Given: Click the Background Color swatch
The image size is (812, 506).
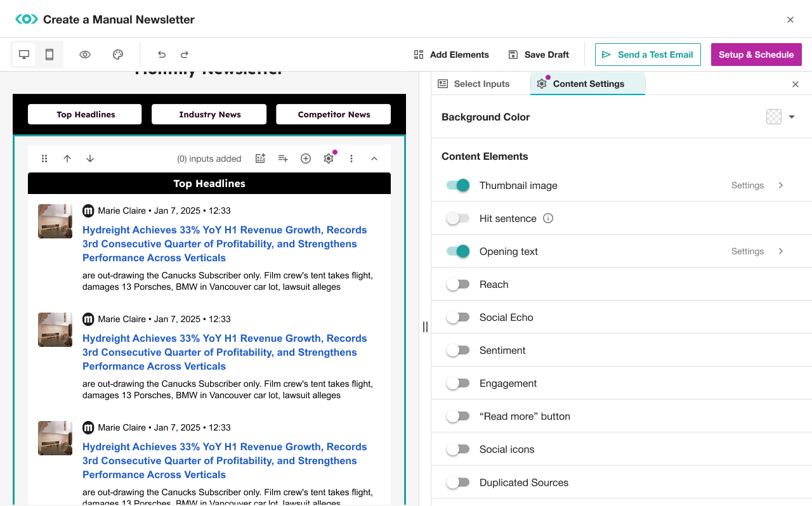Looking at the screenshot, I should tap(773, 117).
